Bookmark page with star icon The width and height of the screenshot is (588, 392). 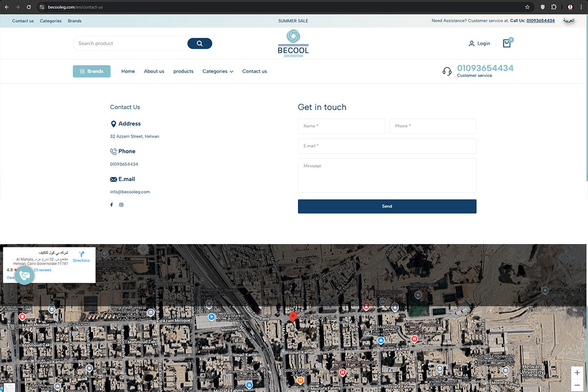tap(527, 7)
